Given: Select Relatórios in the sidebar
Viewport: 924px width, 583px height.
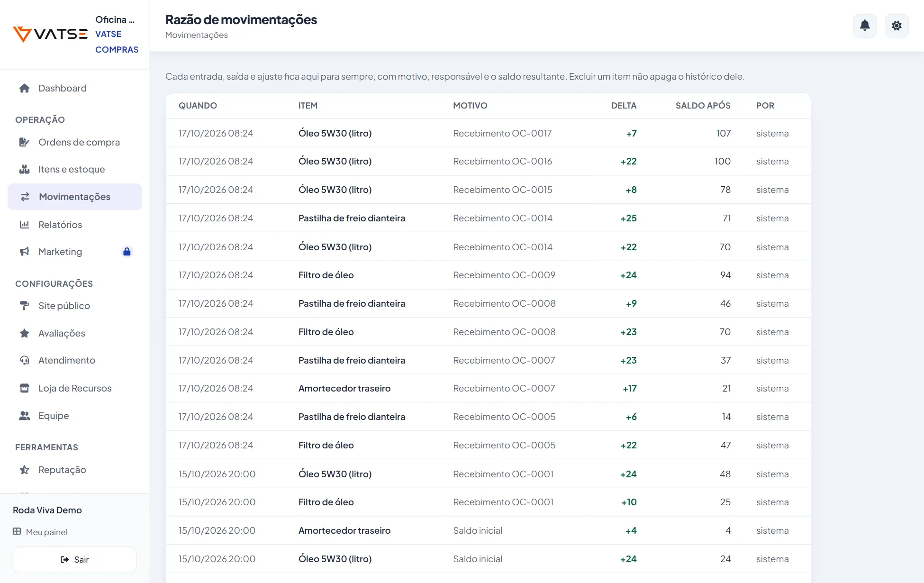Looking at the screenshot, I should (x=75, y=225).
